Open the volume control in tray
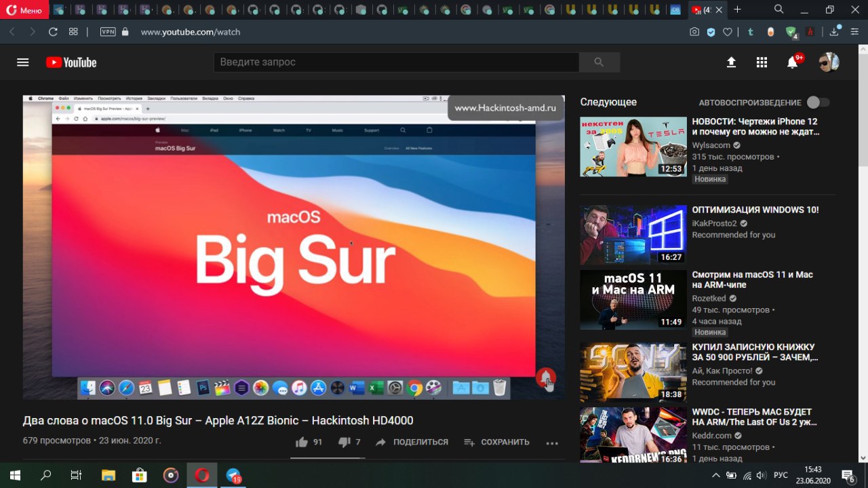The width and height of the screenshot is (868, 488). click(762, 475)
